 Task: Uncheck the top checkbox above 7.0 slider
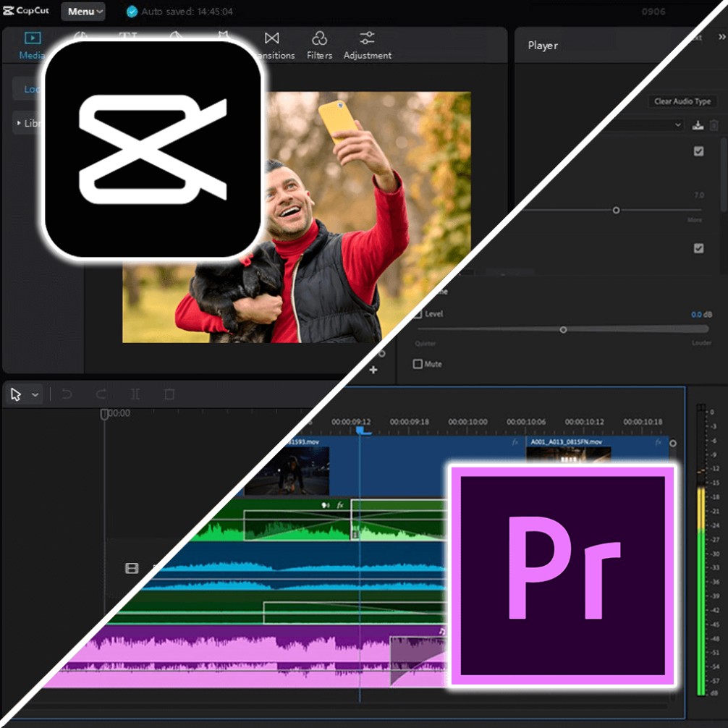tap(698, 151)
